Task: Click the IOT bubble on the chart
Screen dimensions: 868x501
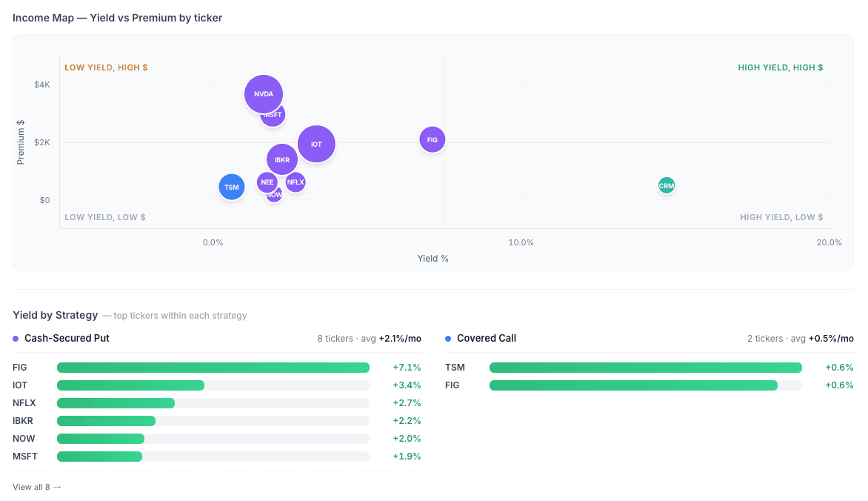Action: [316, 144]
